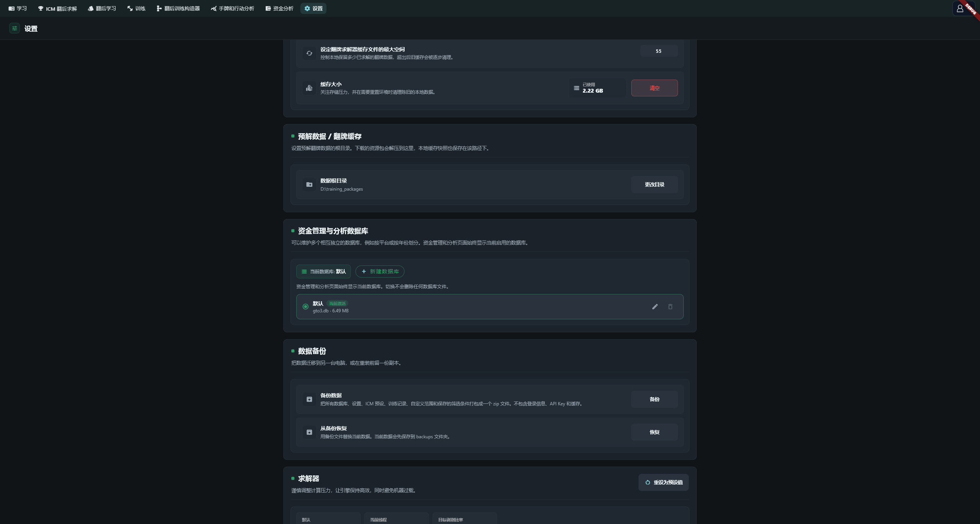
Task: Click the 2.22 GB used value
Action: pos(593,91)
